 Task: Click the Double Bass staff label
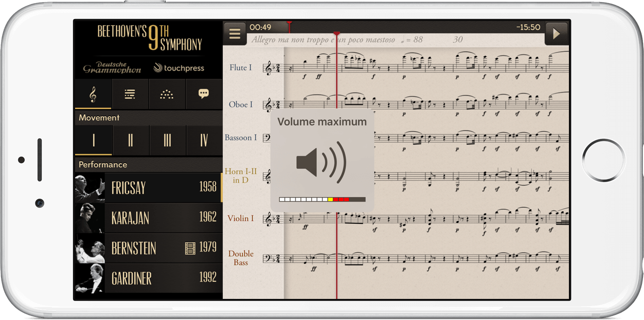click(241, 258)
